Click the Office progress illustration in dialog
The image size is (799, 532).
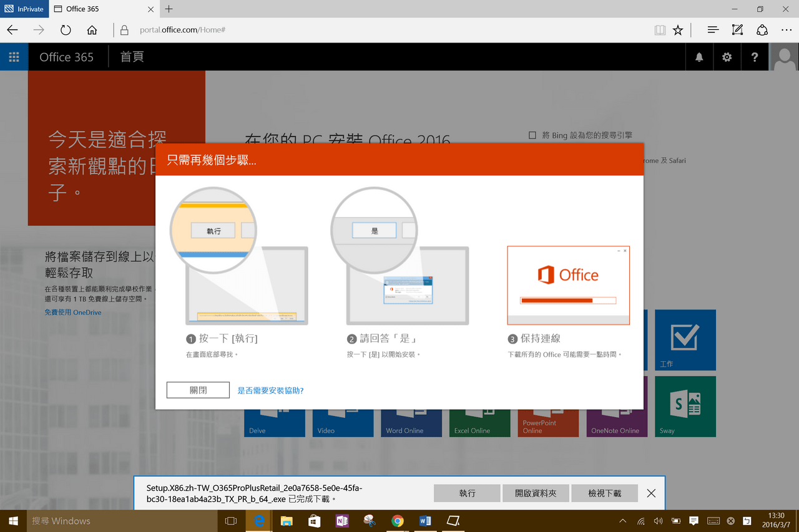click(x=568, y=285)
